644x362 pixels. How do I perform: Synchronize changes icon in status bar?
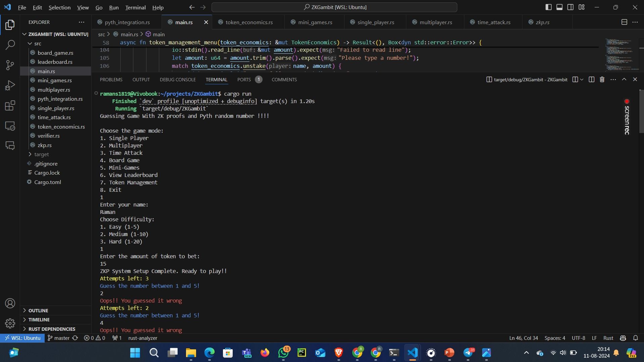(x=75, y=338)
